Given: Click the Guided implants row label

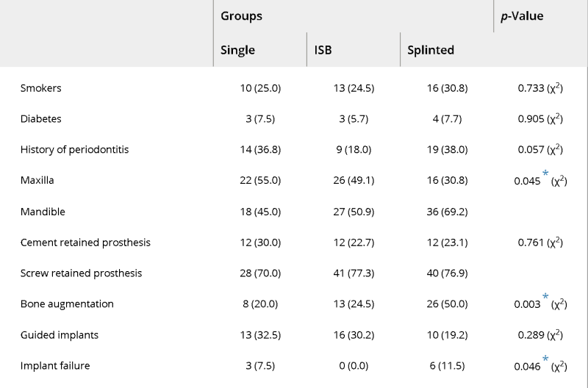Looking at the screenshot, I should point(60,335).
